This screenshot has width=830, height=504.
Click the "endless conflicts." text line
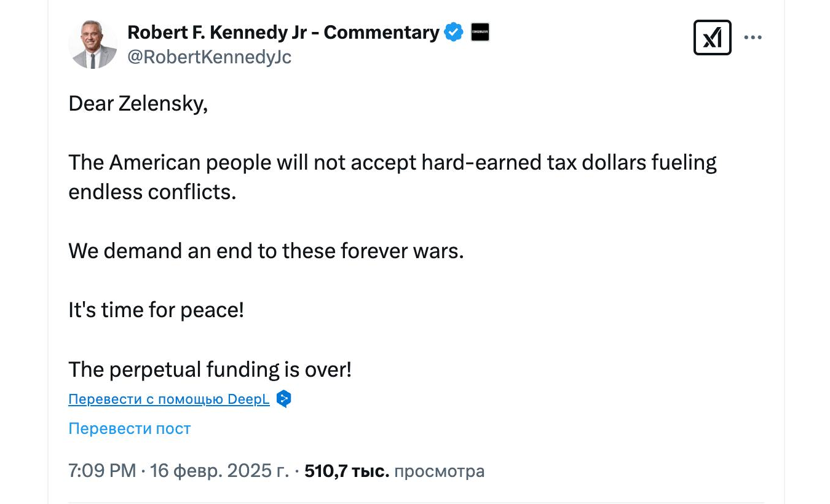coord(152,192)
